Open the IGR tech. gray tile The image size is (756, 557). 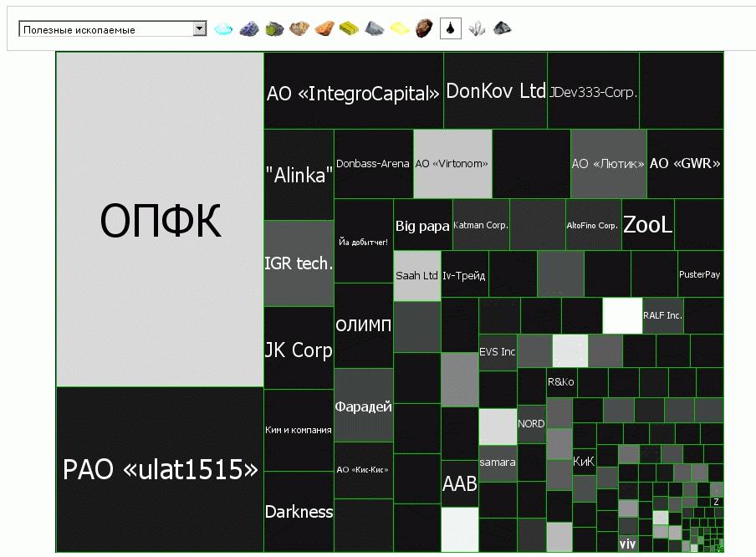[x=299, y=263]
